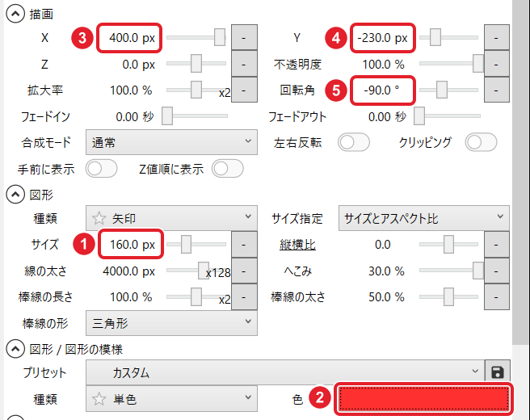Collapse the 描画 section
The image size is (530, 420).
tap(15, 14)
